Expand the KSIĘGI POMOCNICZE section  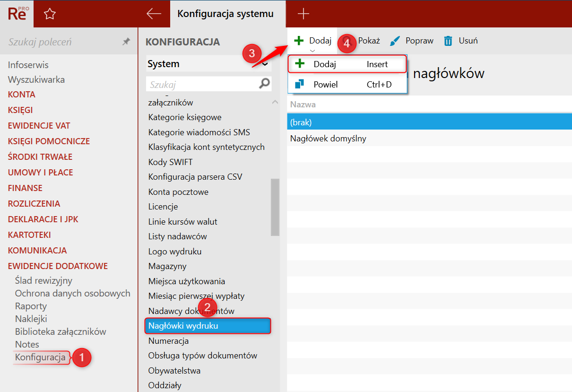(x=49, y=141)
